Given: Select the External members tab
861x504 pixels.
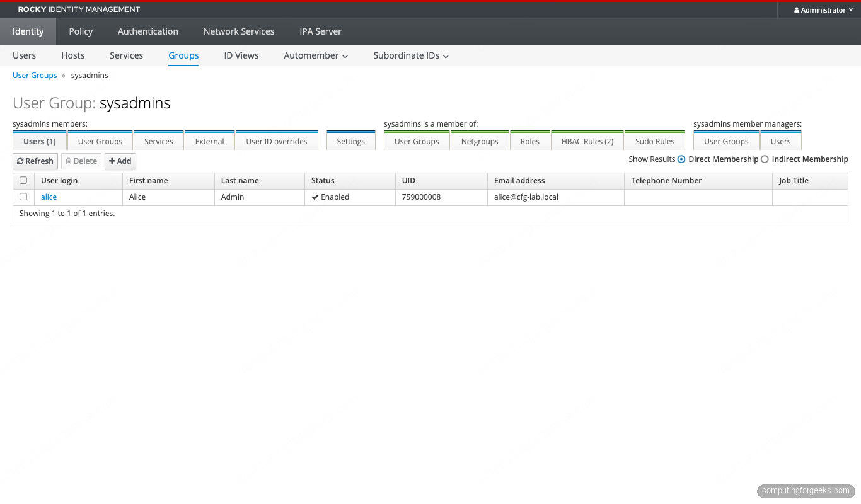Looking at the screenshot, I should click(x=210, y=141).
